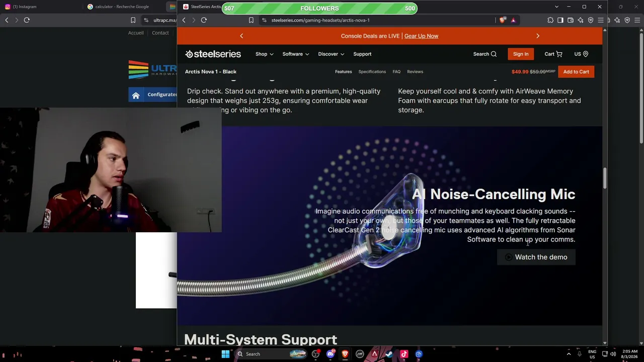Open TikTok from the taskbar

404,354
